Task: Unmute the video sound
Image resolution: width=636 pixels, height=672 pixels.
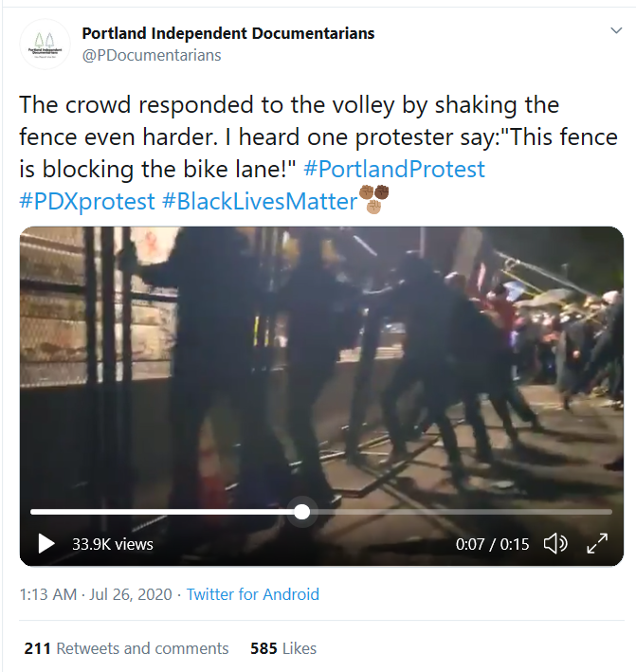Action: point(554,544)
